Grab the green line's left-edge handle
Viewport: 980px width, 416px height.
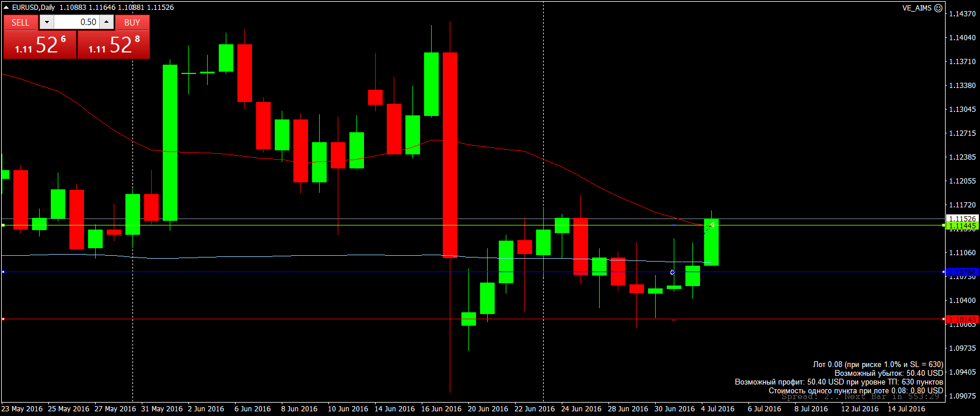(x=3, y=225)
